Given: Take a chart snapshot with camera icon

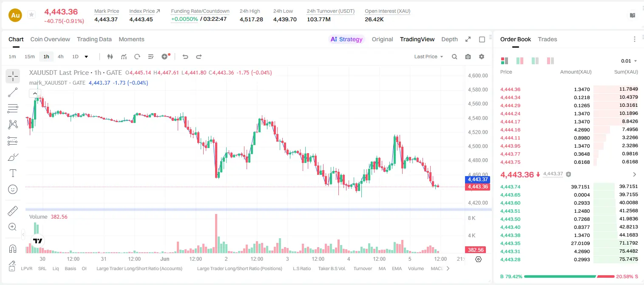Looking at the screenshot, I should (x=468, y=57).
